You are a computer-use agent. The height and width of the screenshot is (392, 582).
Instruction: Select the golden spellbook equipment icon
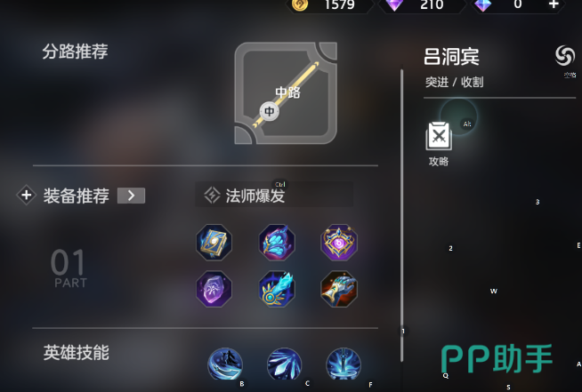tap(214, 242)
